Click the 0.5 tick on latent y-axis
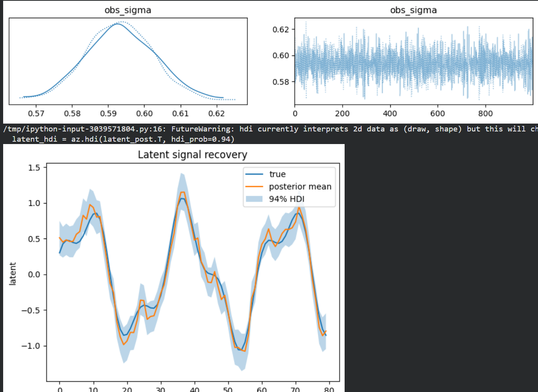The image size is (538, 392). 34,239
